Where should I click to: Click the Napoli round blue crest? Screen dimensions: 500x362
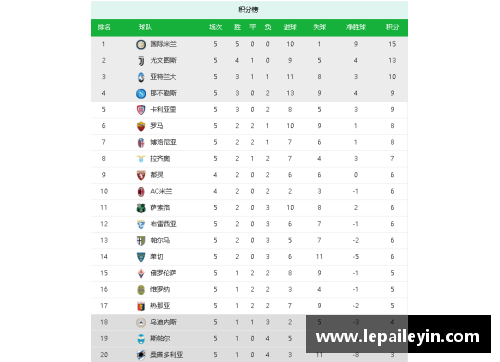pos(141,93)
